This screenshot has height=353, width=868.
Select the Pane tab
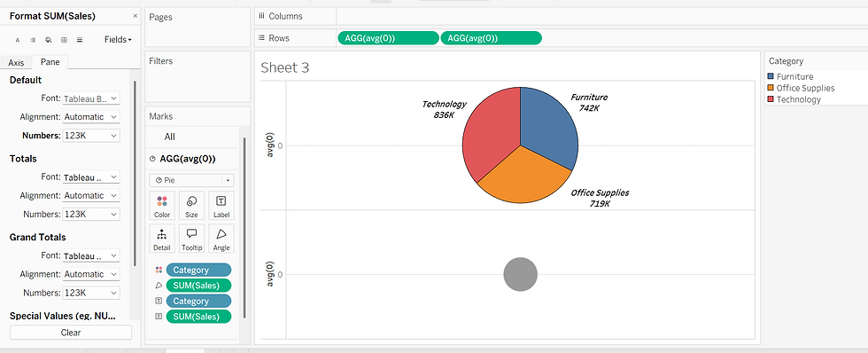pos(50,62)
